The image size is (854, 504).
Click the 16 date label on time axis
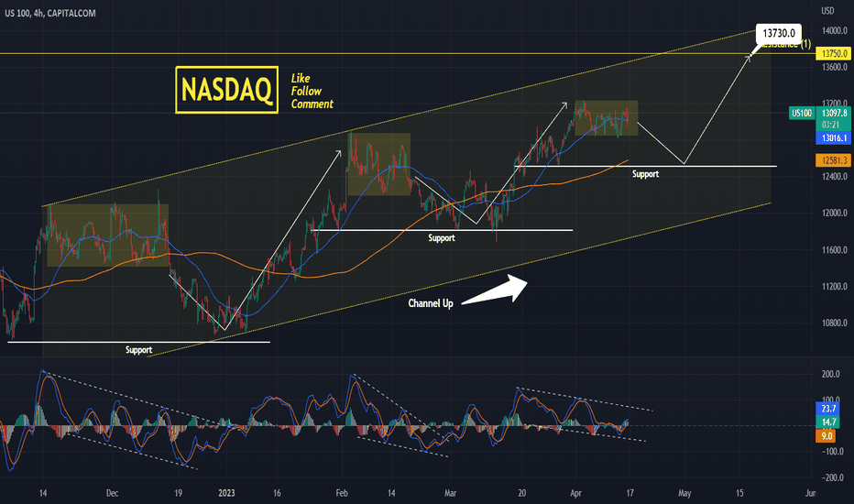click(277, 493)
